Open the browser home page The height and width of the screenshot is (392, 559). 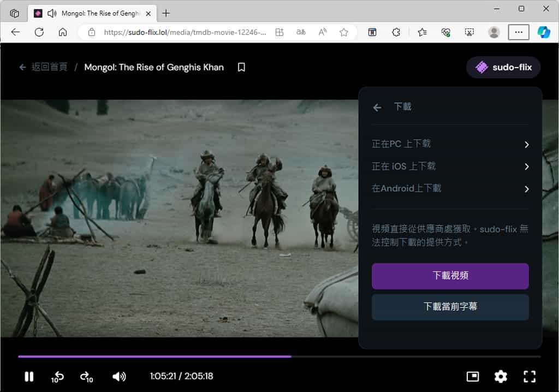tap(63, 32)
